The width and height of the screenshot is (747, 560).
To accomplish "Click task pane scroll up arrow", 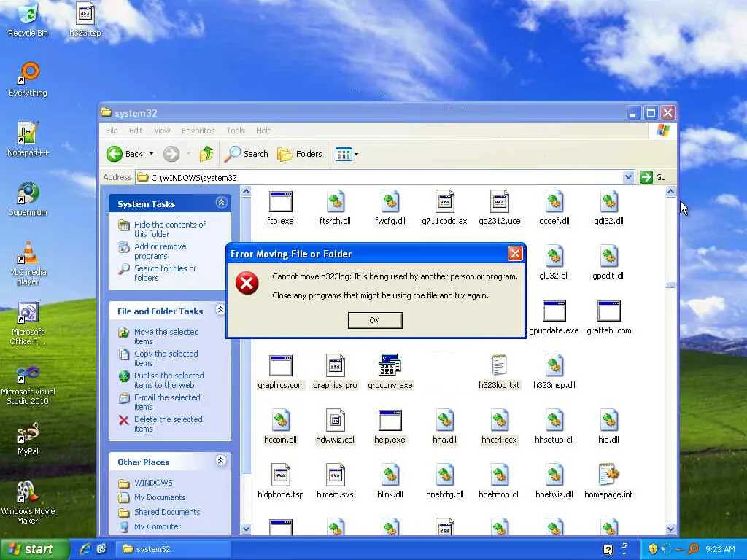I will point(247,192).
